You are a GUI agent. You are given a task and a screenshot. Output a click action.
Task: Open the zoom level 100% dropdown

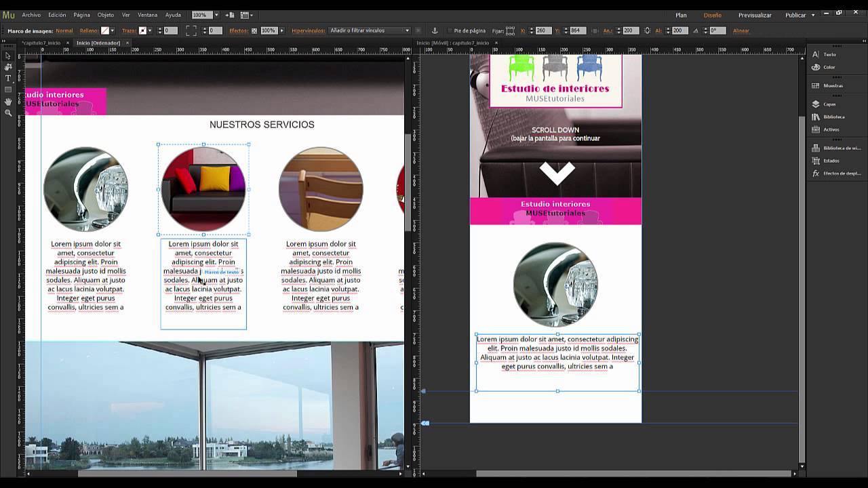[x=216, y=15]
